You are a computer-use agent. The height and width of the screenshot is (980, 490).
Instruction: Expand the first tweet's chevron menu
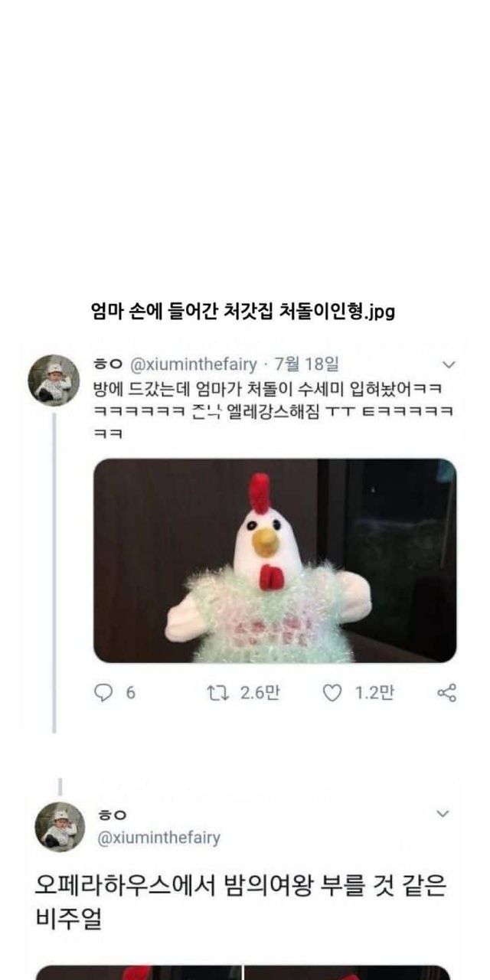449,364
